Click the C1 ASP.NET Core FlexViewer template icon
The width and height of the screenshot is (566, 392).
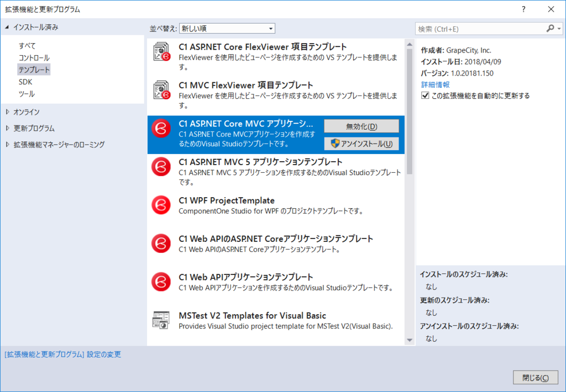161,51
